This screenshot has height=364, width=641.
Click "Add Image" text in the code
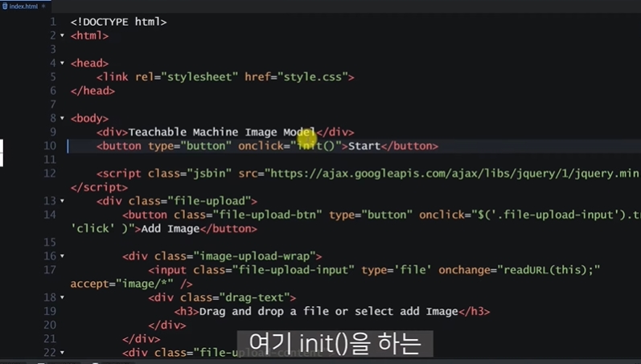(170, 229)
